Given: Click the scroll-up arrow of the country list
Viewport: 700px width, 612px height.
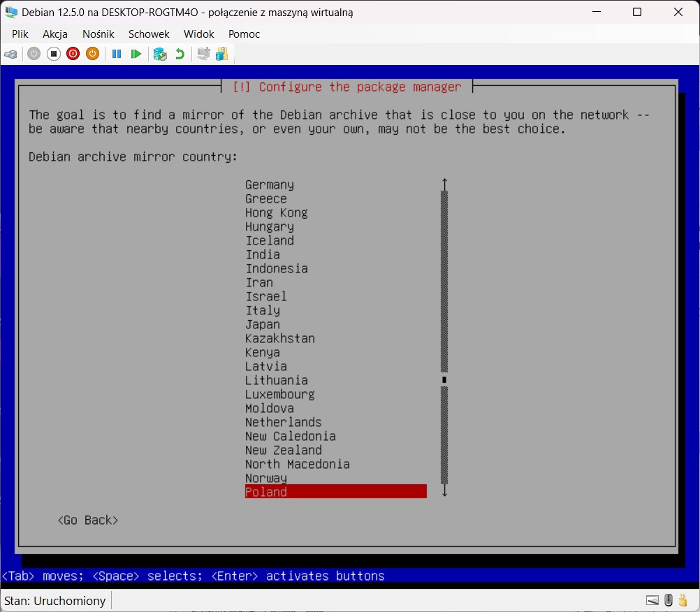Looking at the screenshot, I should [x=444, y=184].
